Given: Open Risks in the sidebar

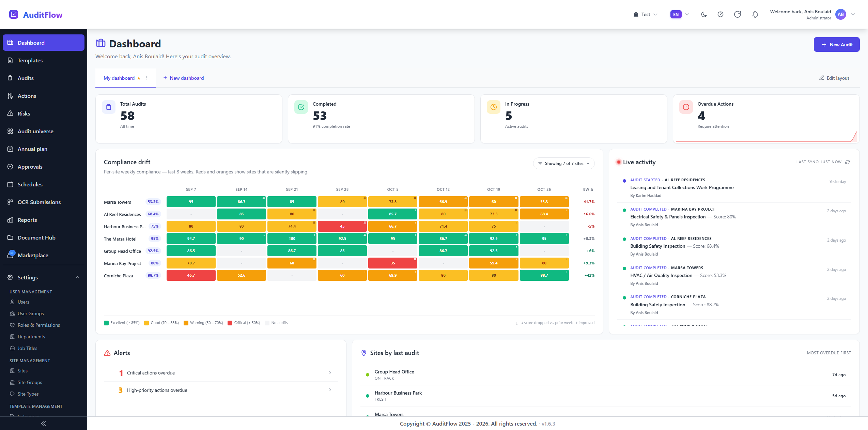Looking at the screenshot, I should pos(44,113).
